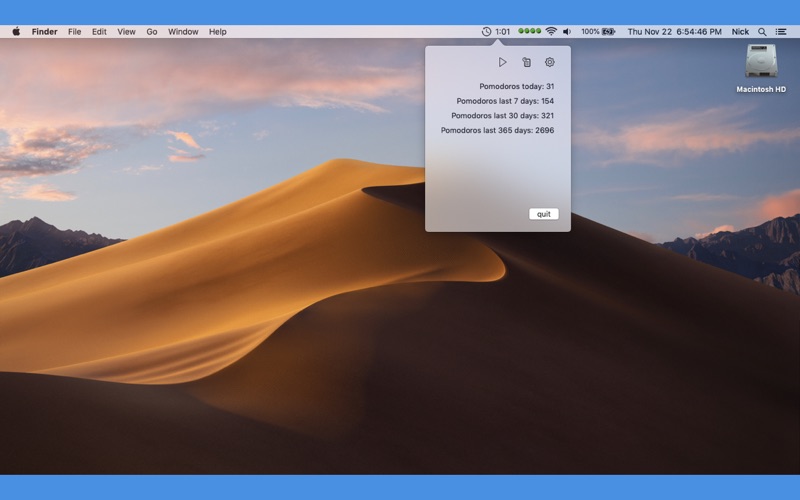Click the 'Pomodoros last 365 days: 2696' stat
Viewport: 800px width, 500px height.
coord(497,130)
